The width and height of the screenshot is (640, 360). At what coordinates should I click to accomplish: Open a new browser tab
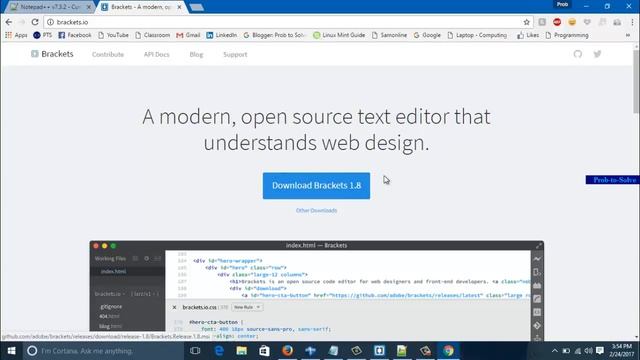(197, 7)
